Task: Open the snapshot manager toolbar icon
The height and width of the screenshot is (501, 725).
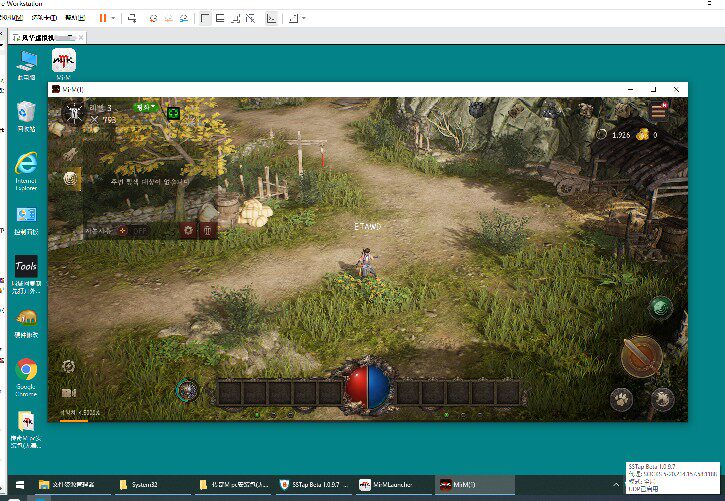Action: (x=184, y=18)
